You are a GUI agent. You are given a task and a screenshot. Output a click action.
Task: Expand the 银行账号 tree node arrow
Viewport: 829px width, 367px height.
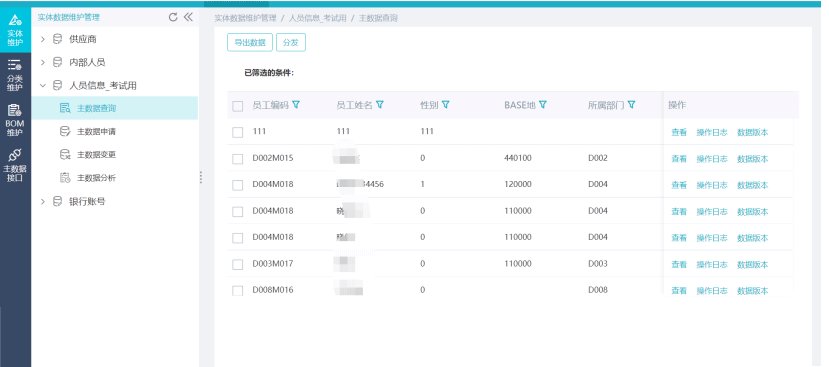coord(43,201)
